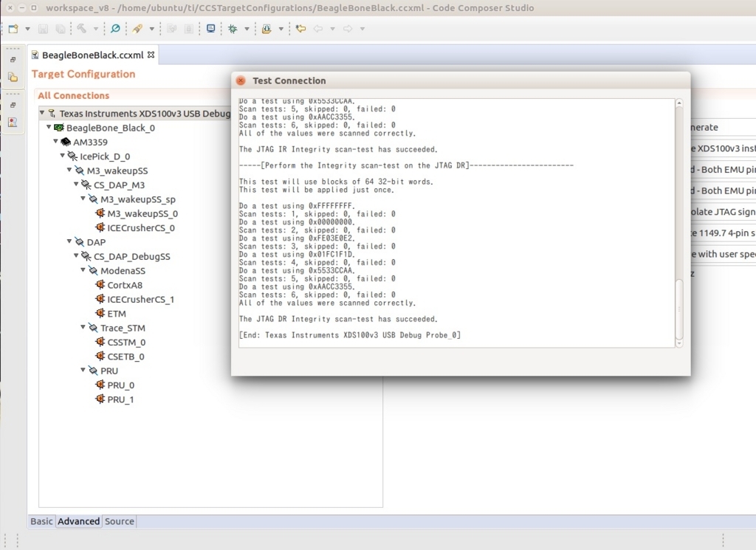756x550 pixels.
Task: Open the New wizard dropdown arrow
Action: [27, 29]
